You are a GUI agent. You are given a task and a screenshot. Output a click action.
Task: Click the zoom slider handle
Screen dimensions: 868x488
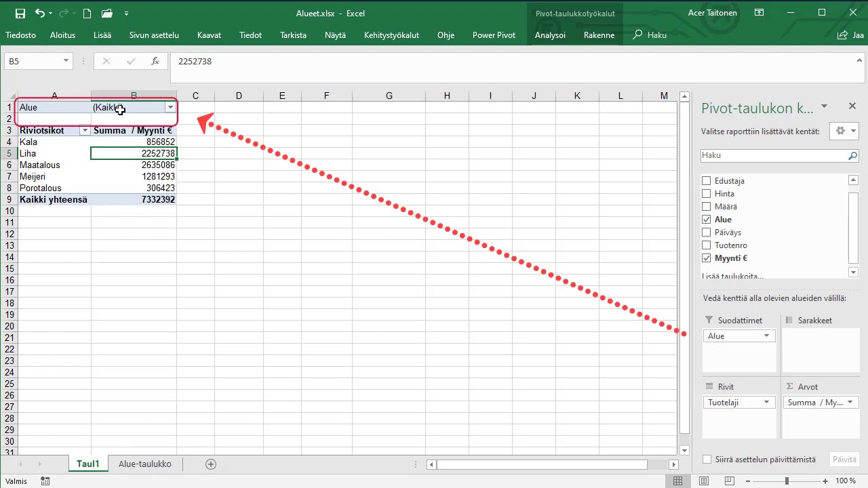click(x=787, y=481)
